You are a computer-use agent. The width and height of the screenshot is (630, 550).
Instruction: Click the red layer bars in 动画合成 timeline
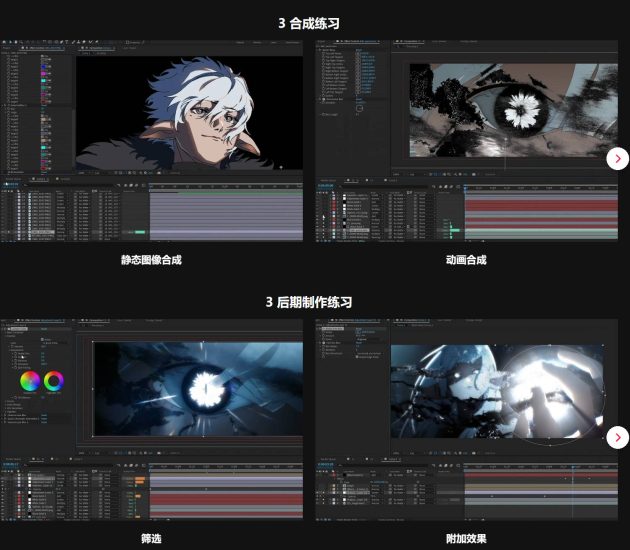[540, 215]
